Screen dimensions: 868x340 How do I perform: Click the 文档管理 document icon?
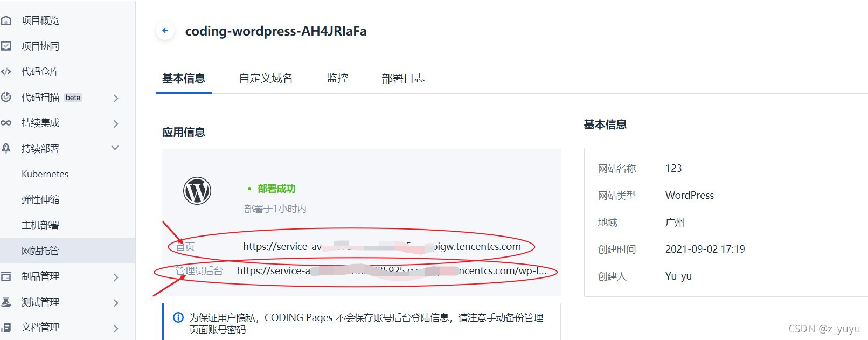pos(6,327)
